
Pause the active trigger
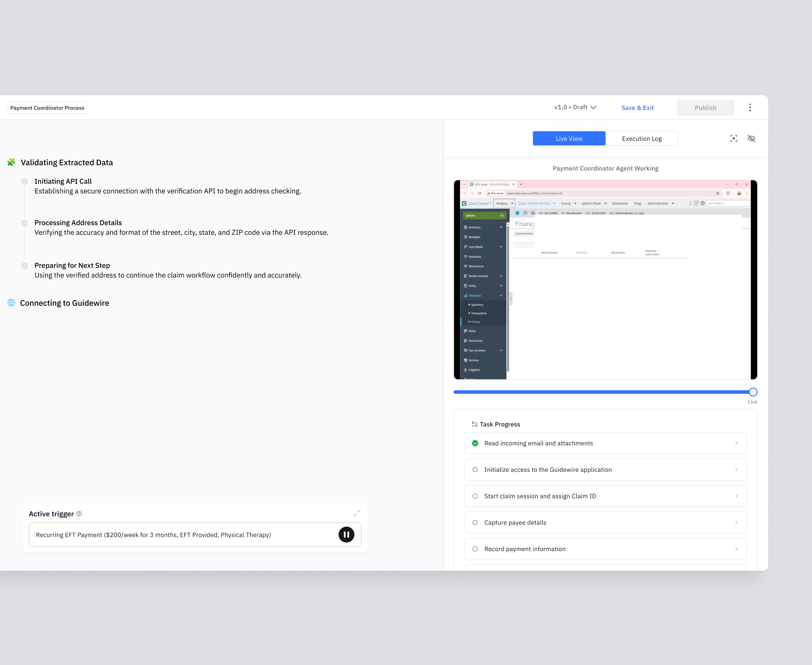tap(346, 534)
